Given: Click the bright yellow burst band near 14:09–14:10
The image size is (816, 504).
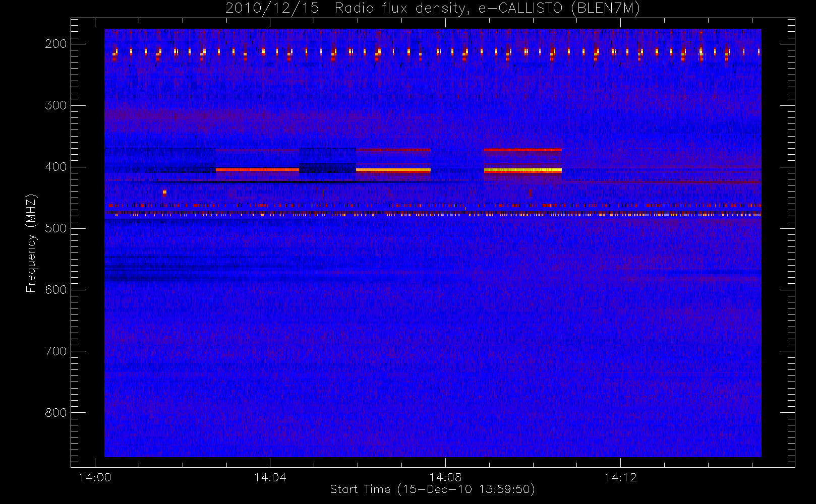Looking at the screenshot, I should click(x=522, y=170).
